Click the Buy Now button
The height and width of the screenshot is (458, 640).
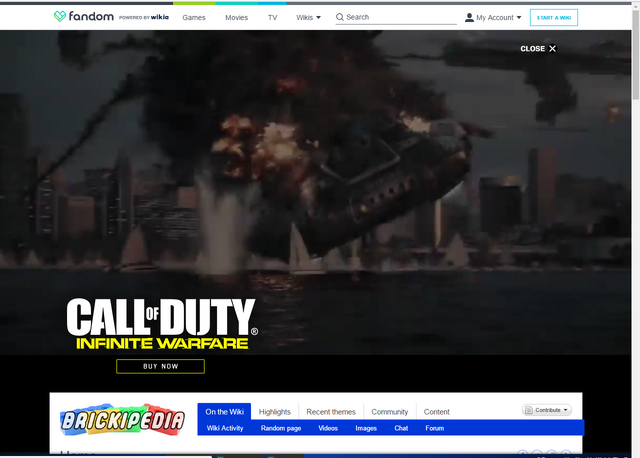click(x=160, y=366)
